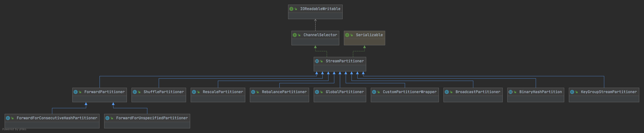Viewport: 644px width, 133px height.
Task: Click the class icon of CustomPartitionerWrapper
Action: 374,92
